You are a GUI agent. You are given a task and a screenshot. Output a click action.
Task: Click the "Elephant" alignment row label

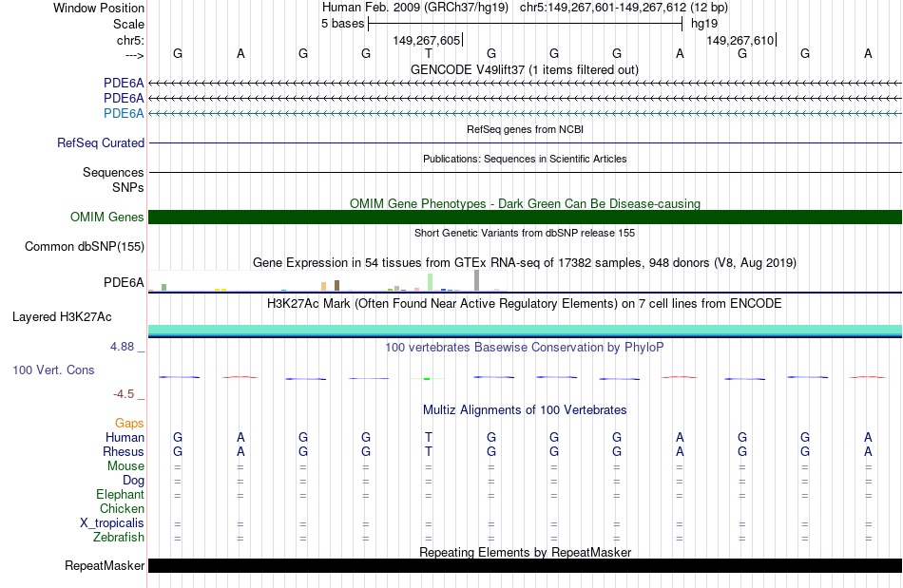pos(121,494)
